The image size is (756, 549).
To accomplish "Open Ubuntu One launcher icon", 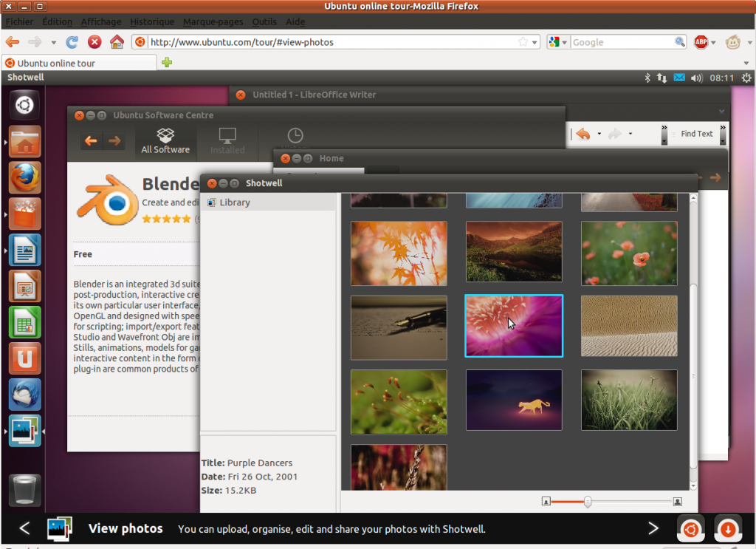I will [x=24, y=358].
